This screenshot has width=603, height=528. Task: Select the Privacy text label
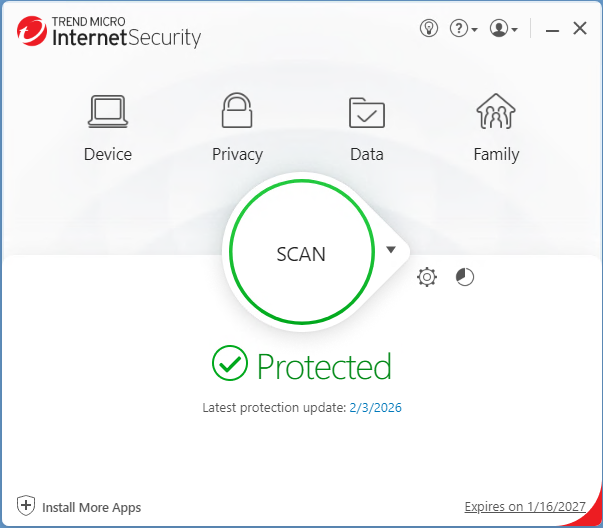tap(237, 154)
